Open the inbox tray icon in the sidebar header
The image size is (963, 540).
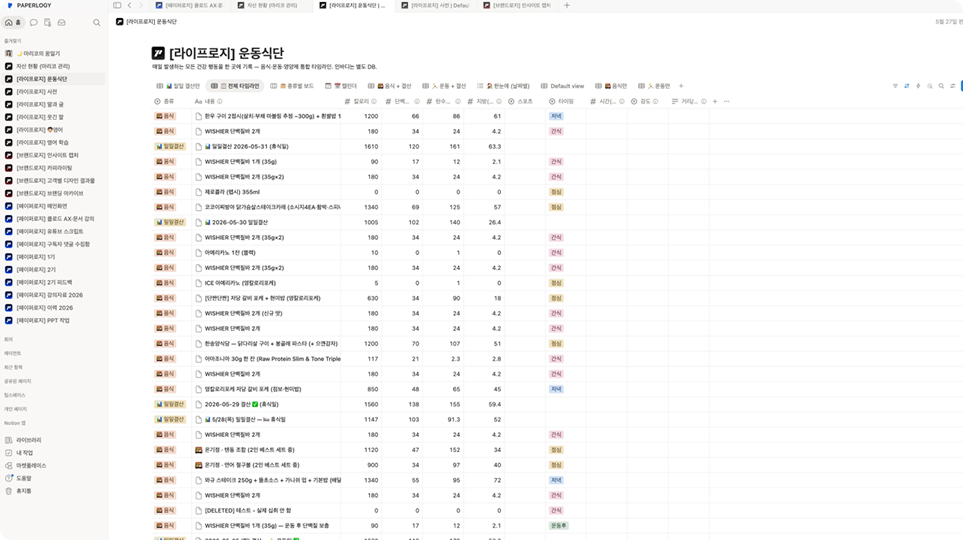pos(61,23)
